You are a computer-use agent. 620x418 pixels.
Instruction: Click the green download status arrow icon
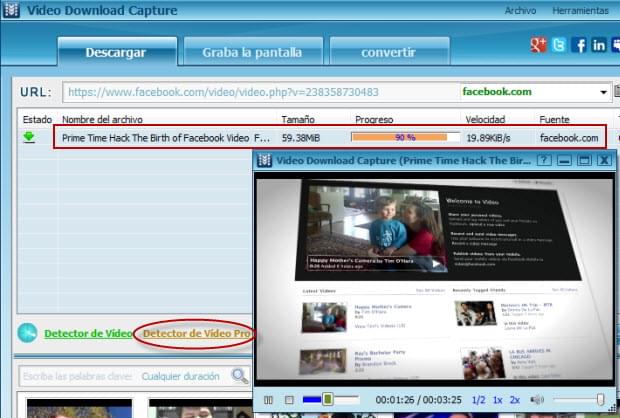pos(28,138)
